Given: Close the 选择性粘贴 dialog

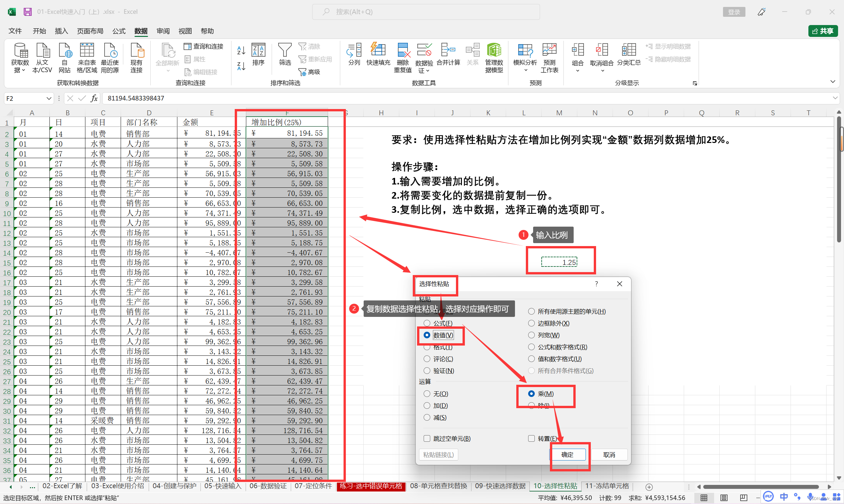Looking at the screenshot, I should (620, 284).
